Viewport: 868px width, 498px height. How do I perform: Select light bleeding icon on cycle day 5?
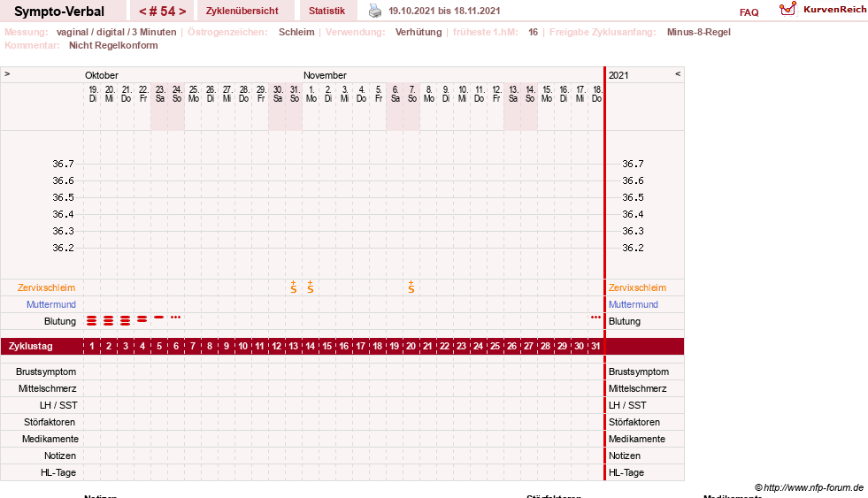pos(159,317)
